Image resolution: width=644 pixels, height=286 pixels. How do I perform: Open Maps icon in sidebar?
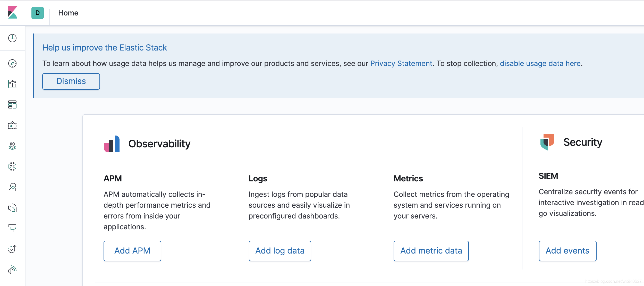coord(12,146)
